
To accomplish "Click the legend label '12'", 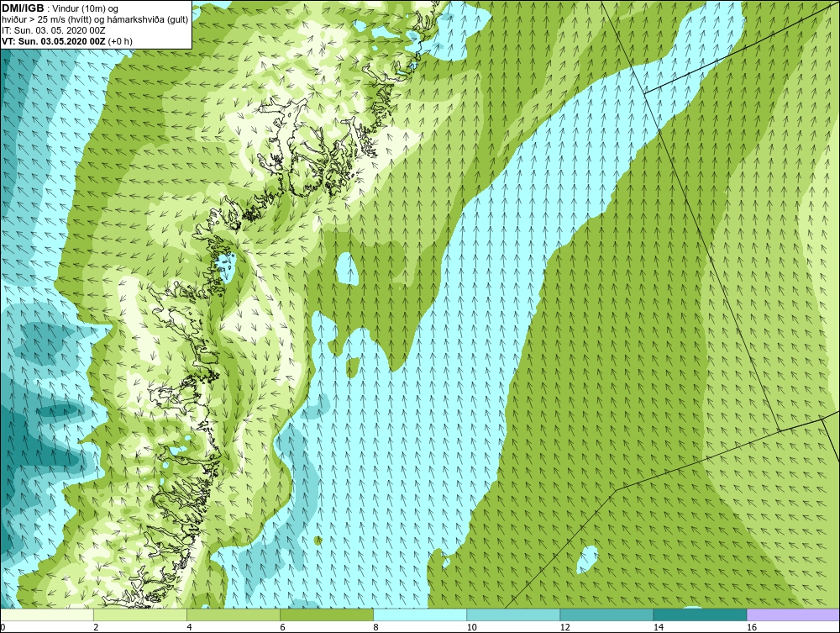I will click(564, 628).
